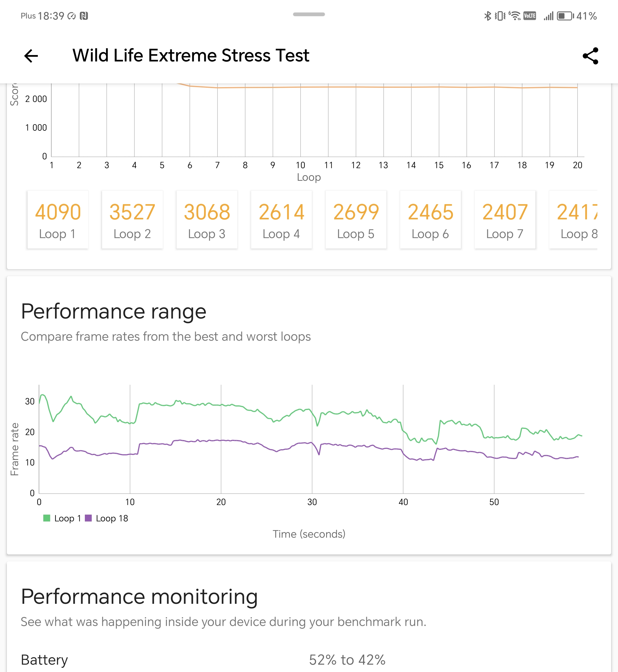Screen dimensions: 618x672
Task: Tap the NFC status bar icon
Action: click(x=84, y=16)
